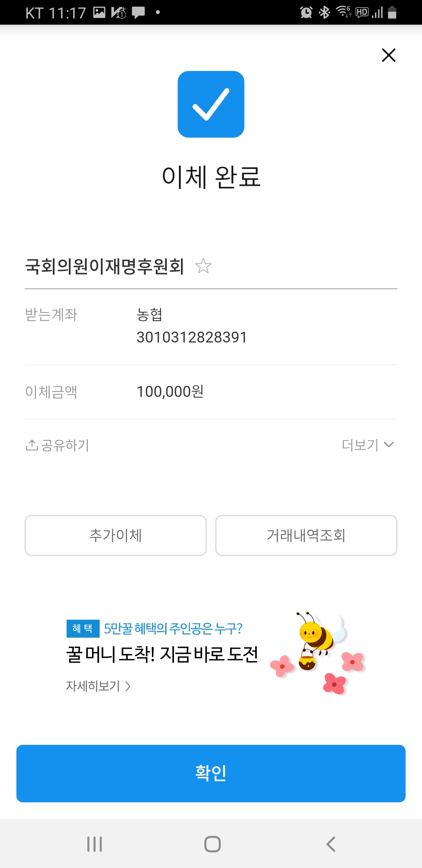The width and height of the screenshot is (422, 868).
Task: Select the account number 3010312828391
Action: 192,337
